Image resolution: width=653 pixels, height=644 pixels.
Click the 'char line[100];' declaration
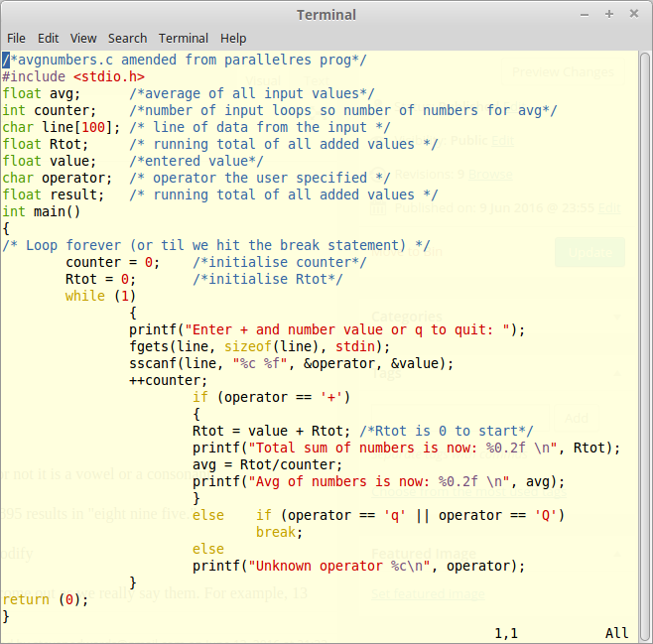point(62,127)
